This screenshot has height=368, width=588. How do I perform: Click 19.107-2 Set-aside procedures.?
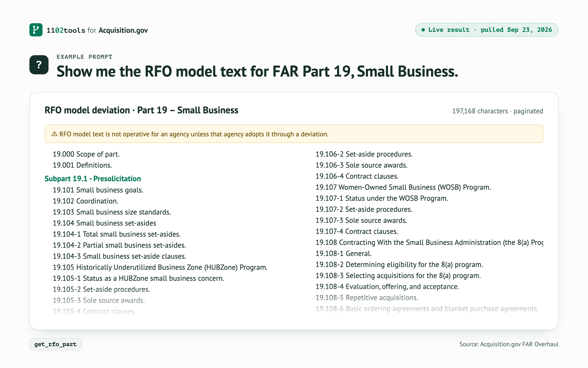[364, 209]
